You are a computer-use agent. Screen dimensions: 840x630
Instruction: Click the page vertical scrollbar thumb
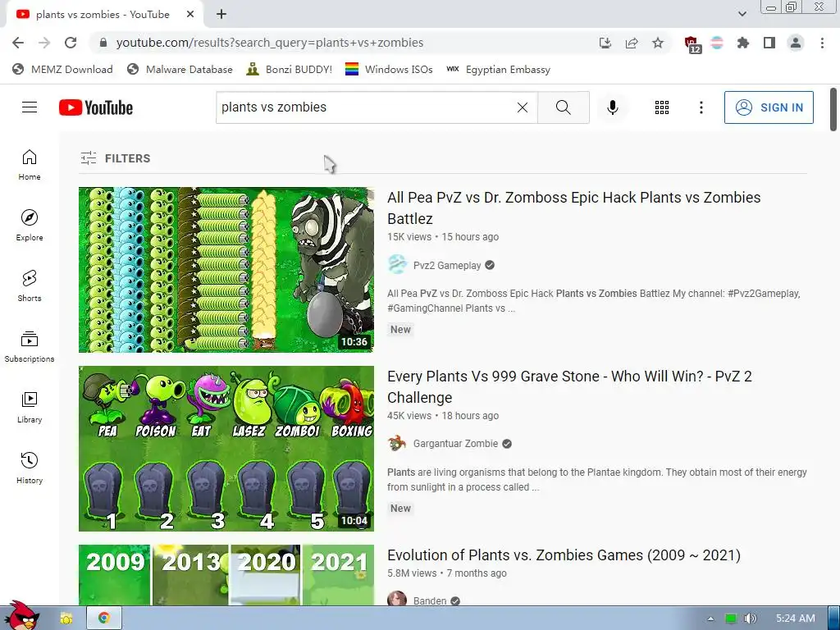point(833,109)
